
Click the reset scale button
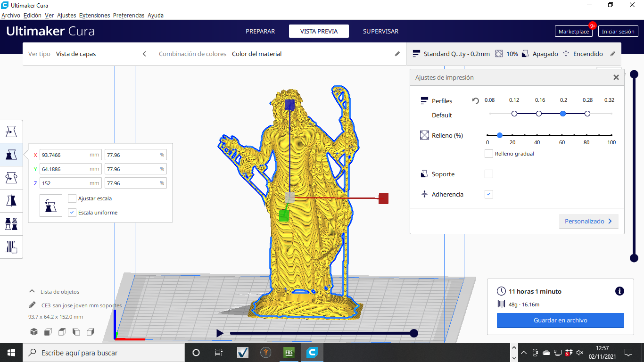(51, 206)
